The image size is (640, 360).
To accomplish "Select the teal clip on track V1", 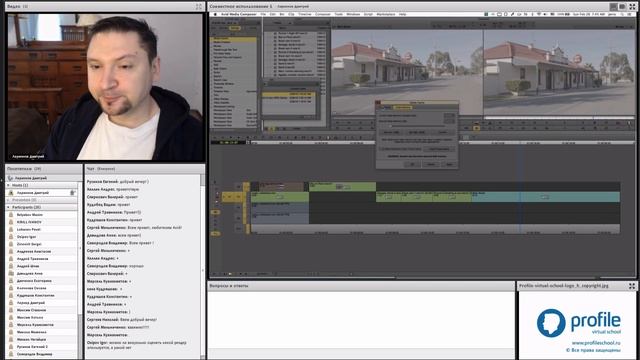I will [546, 197].
